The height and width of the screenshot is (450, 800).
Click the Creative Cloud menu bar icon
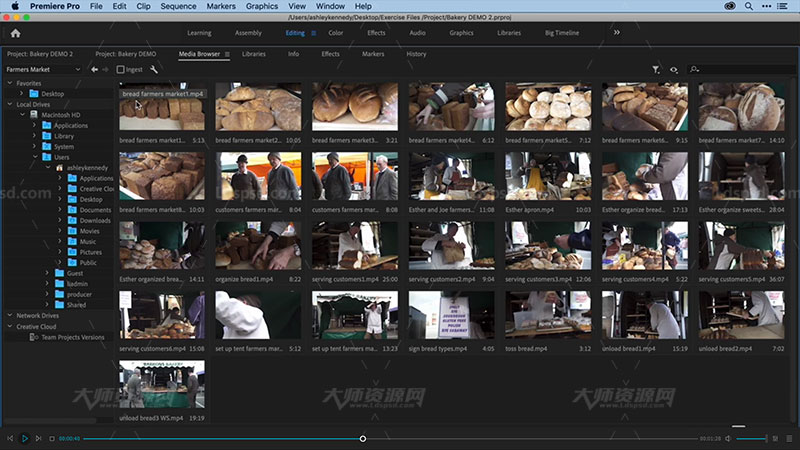[x=730, y=6]
